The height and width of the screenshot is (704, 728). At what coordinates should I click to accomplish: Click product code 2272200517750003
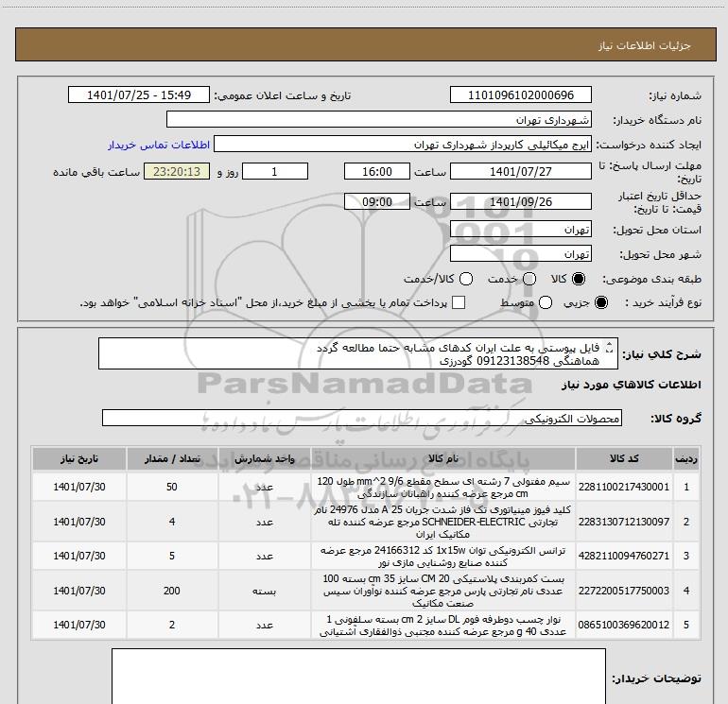pyautogui.click(x=624, y=591)
